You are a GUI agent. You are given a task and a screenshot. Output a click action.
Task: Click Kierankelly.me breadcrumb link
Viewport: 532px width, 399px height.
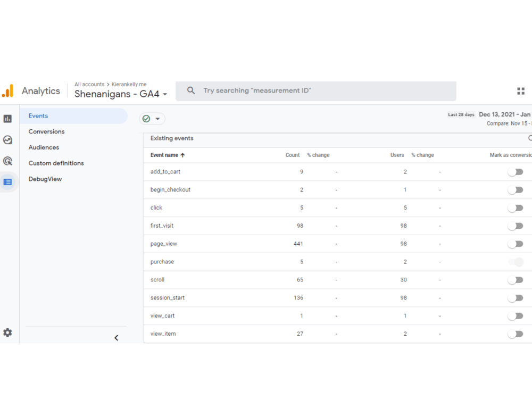(129, 84)
